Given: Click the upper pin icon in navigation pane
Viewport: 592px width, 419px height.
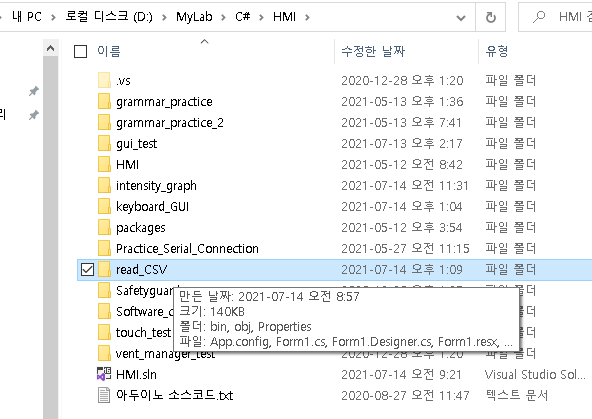Looking at the screenshot, I should 34,91.
